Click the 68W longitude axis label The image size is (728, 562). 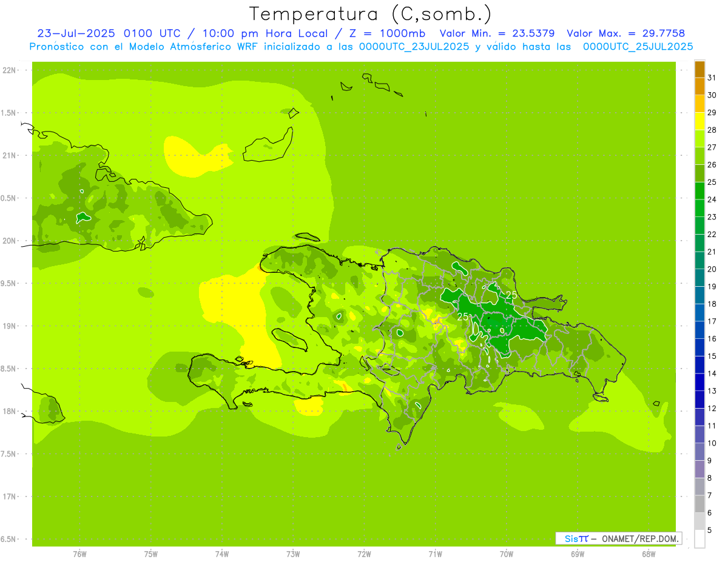649,554
